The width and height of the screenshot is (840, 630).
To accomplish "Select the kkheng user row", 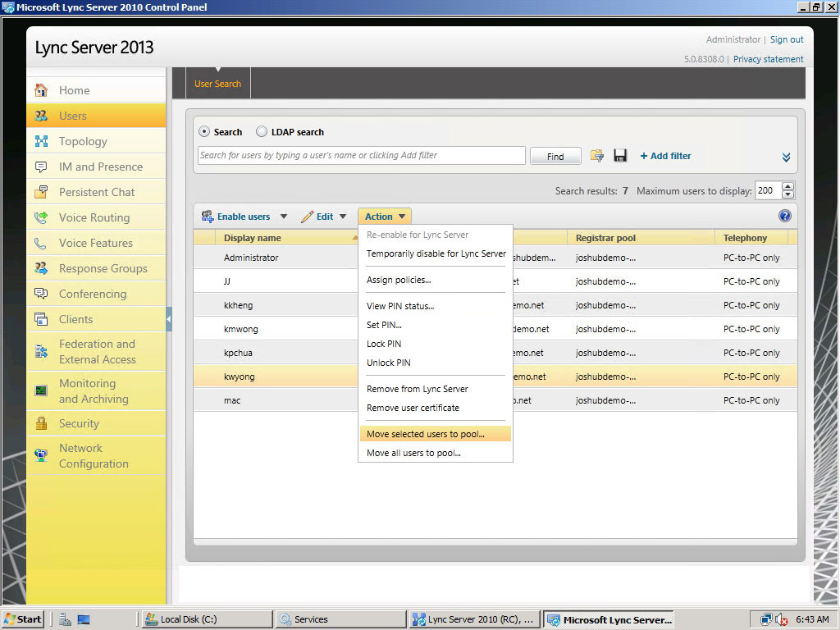I will click(276, 305).
